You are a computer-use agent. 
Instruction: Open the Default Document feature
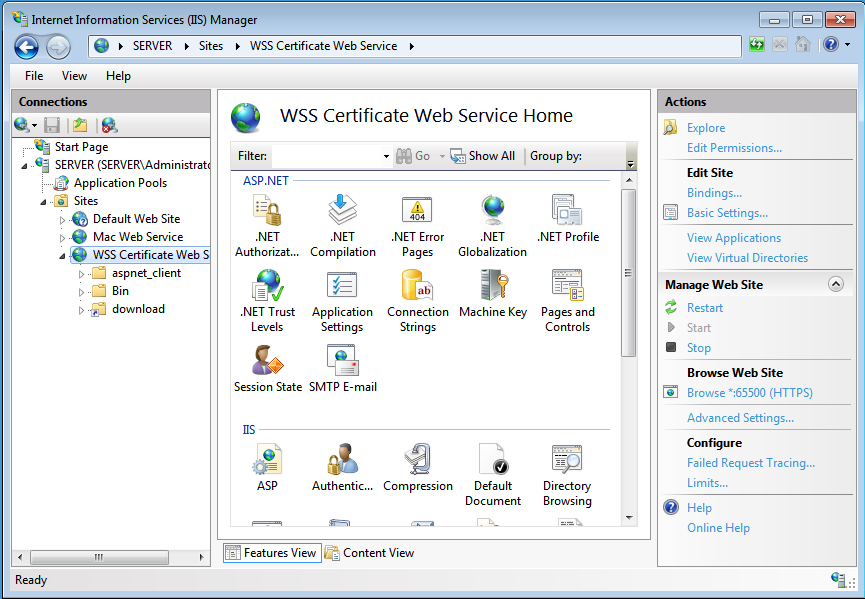point(493,475)
